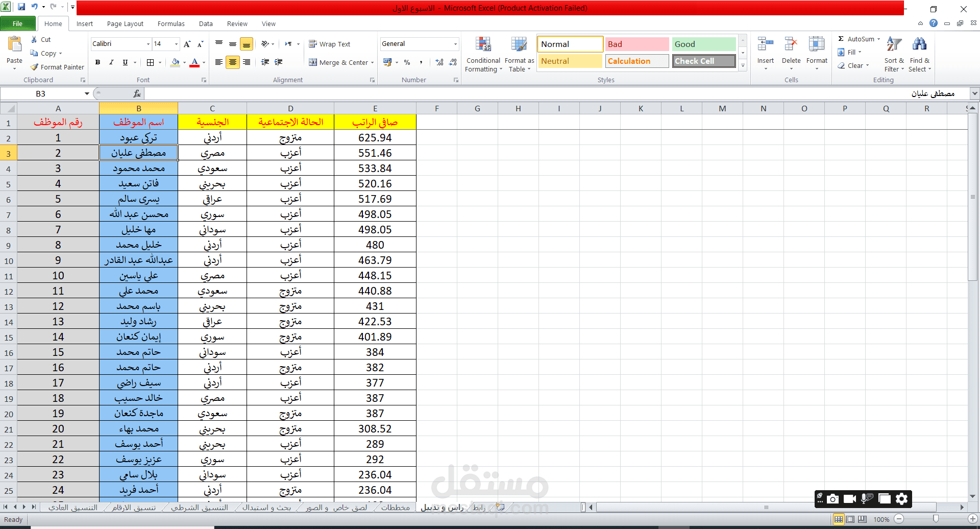This screenshot has width=980, height=529.
Task: Click the Orientation text angle icon
Action: tap(265, 44)
